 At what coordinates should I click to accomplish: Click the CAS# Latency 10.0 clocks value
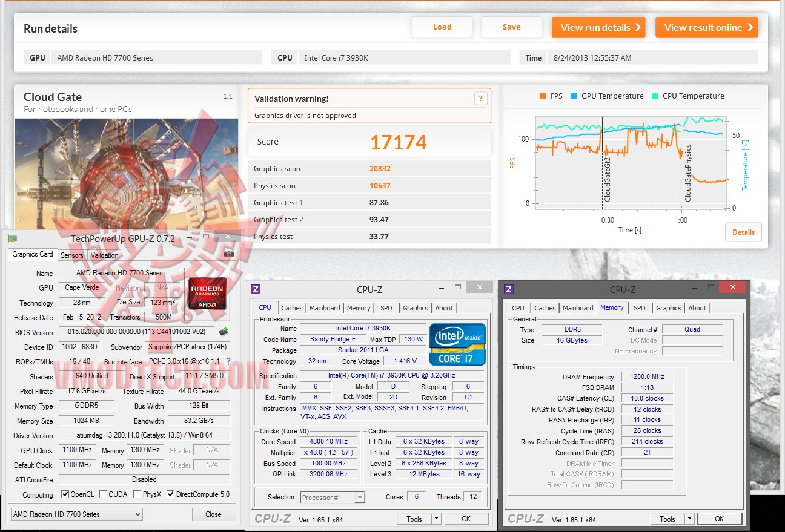[x=647, y=399]
